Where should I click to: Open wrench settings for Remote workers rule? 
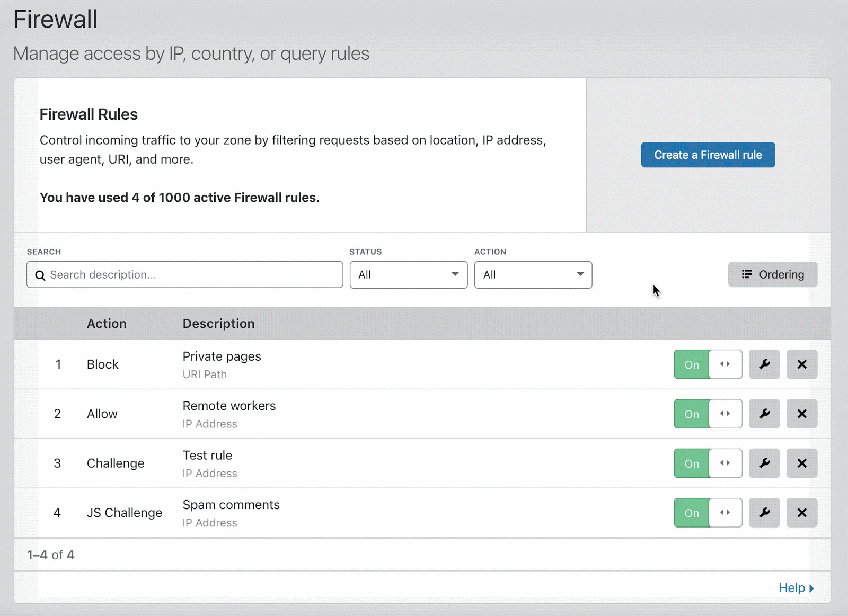[x=764, y=414]
